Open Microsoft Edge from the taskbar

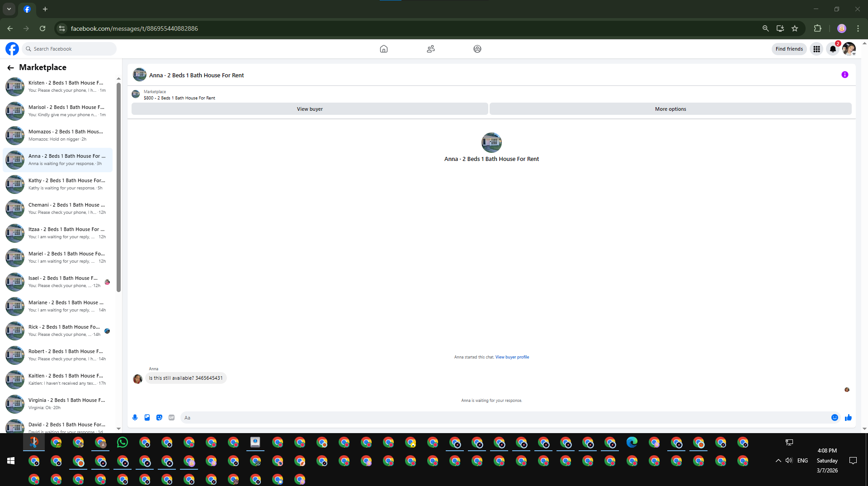pyautogui.click(x=632, y=442)
